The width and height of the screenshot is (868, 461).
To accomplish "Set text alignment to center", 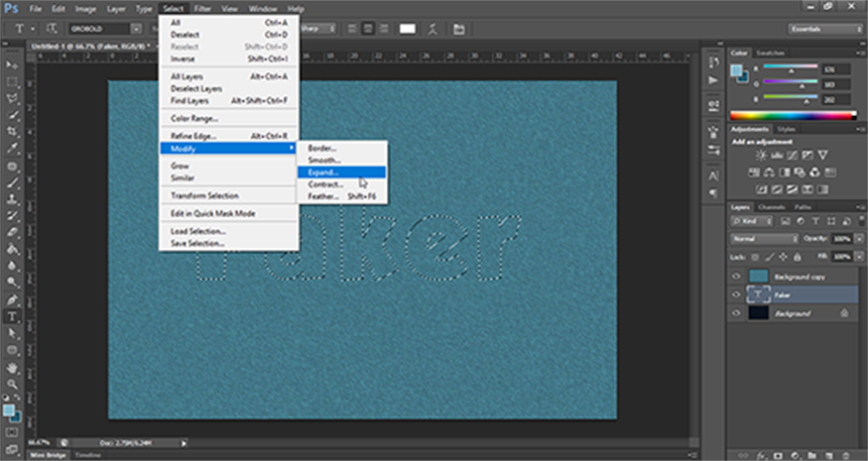I will pos(368,29).
